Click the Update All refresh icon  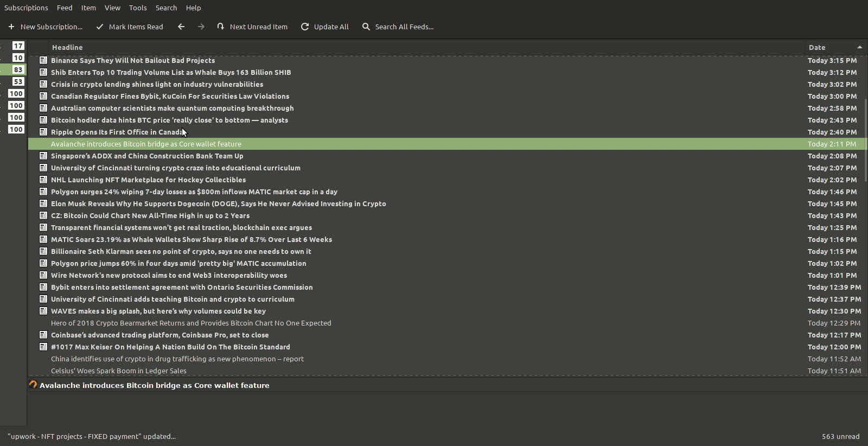pos(305,27)
